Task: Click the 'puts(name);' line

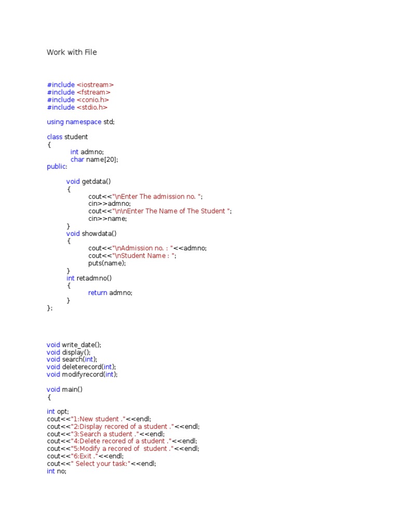Action: 107,263
